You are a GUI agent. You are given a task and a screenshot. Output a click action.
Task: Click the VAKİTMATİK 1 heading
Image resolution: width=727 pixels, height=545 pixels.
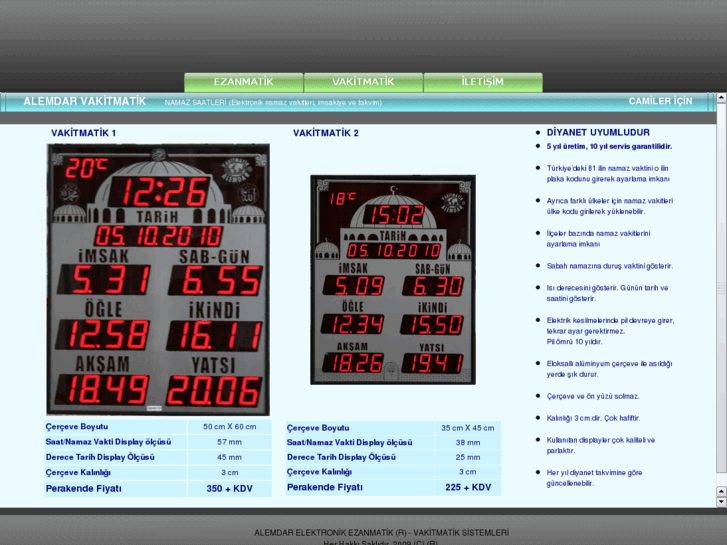(x=83, y=133)
